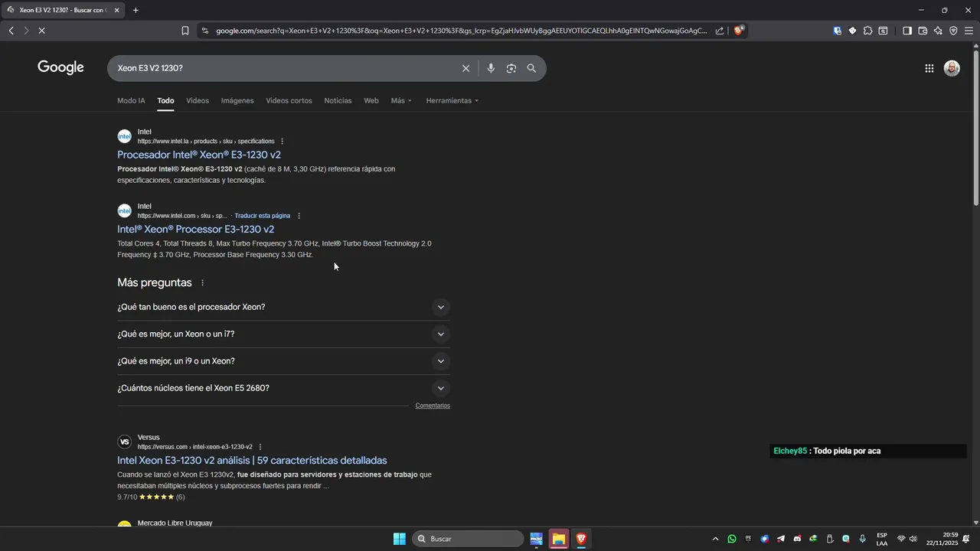This screenshot has height=551, width=980.
Task: Click the page vertical scrollbar
Action: click(x=975, y=126)
